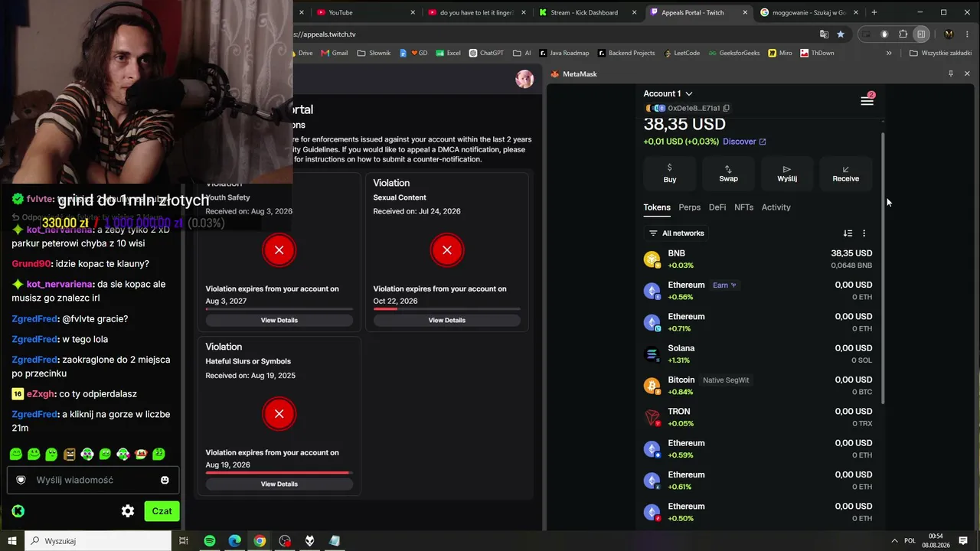The height and width of the screenshot is (551, 980).
Task: Click the Ethereum +0.71% token icon
Action: [x=652, y=323]
